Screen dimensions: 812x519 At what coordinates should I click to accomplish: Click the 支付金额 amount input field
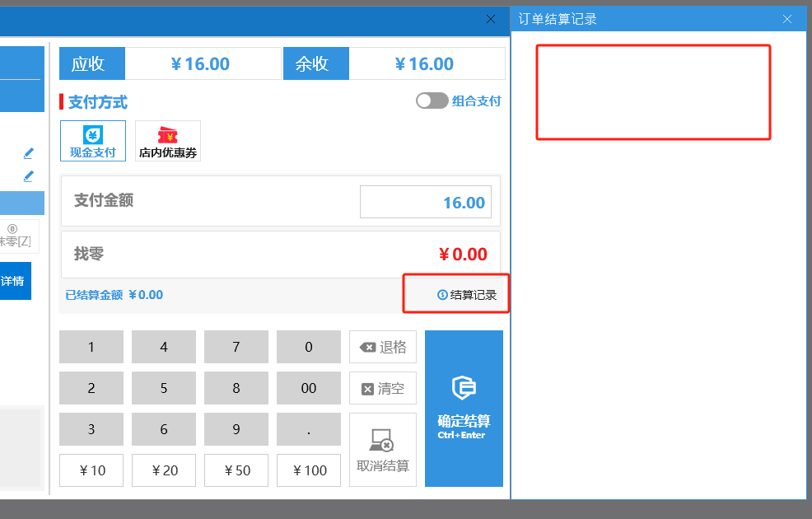[x=425, y=203]
